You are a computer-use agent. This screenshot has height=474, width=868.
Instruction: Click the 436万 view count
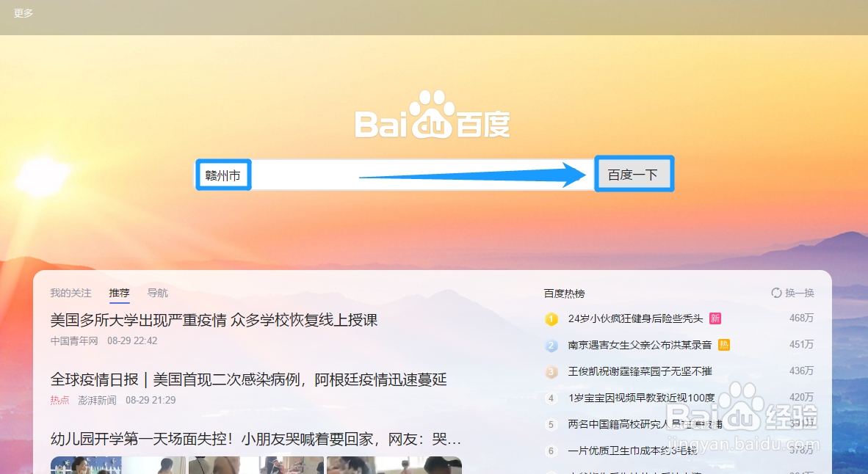coord(802,371)
